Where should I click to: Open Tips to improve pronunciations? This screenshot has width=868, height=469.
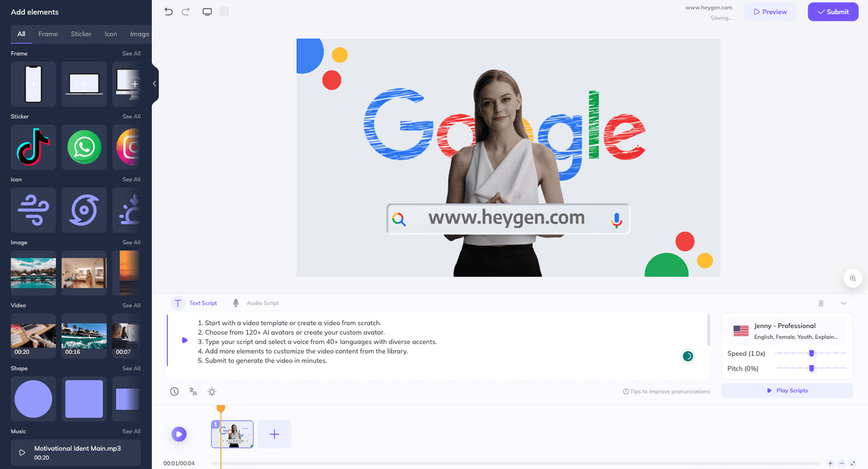click(667, 392)
